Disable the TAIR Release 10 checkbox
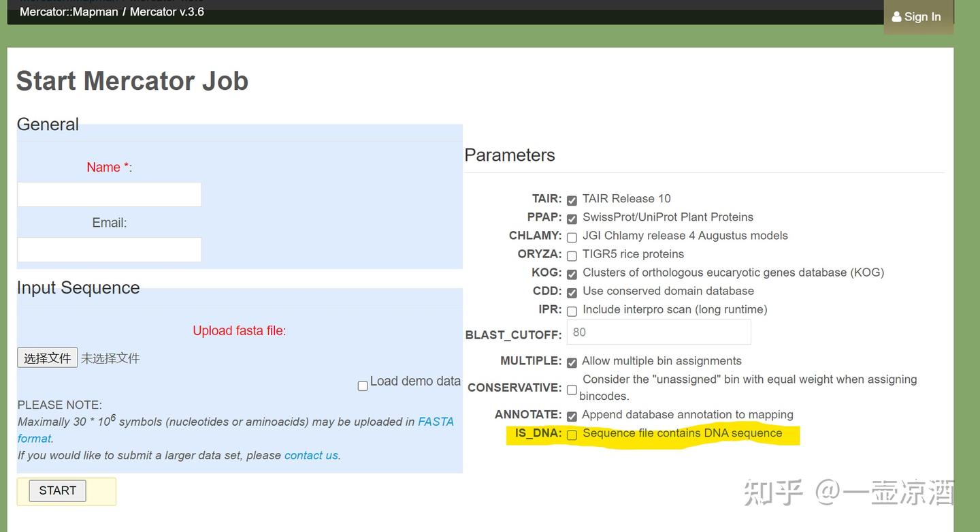980x532 pixels. click(x=572, y=200)
